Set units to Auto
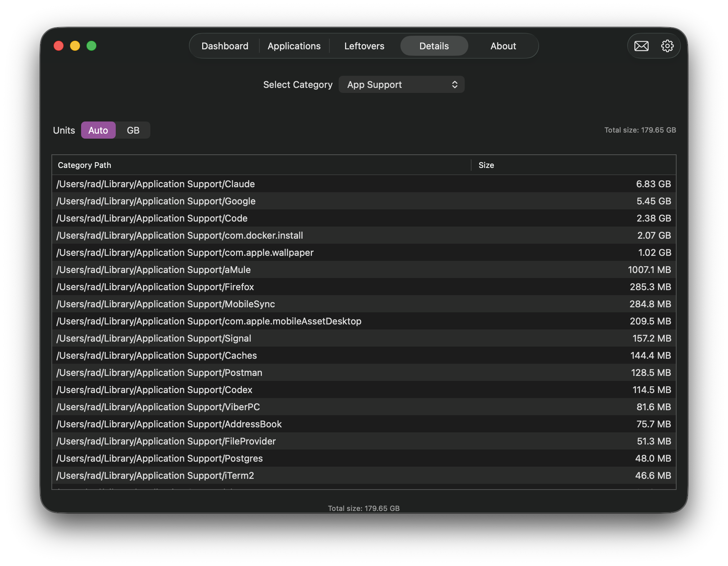The height and width of the screenshot is (566, 728). click(x=98, y=130)
